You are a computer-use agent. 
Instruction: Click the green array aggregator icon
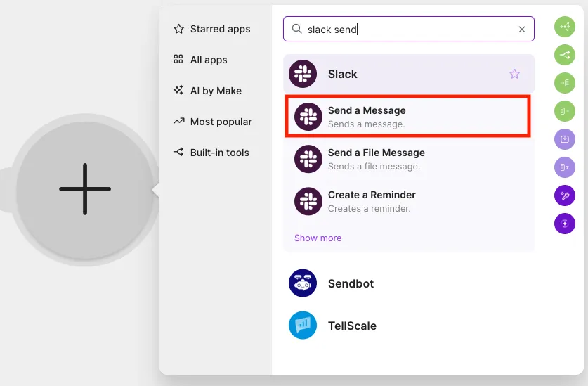tap(564, 83)
